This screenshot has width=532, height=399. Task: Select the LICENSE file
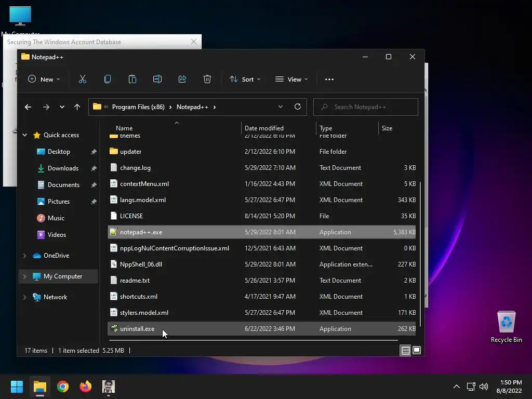262,216
